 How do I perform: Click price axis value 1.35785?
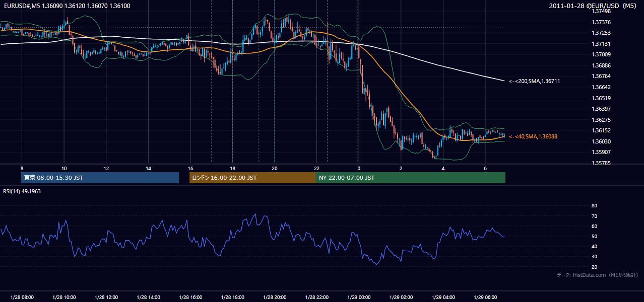pos(601,163)
